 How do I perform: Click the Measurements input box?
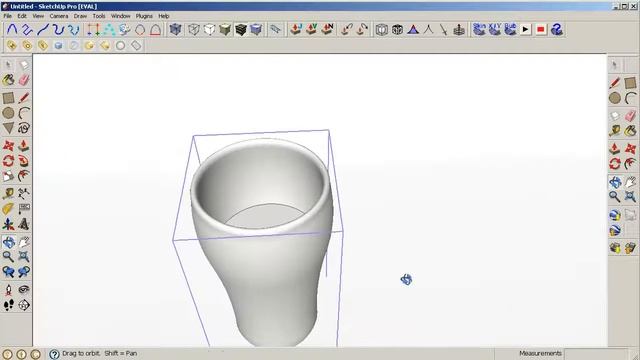click(x=596, y=353)
